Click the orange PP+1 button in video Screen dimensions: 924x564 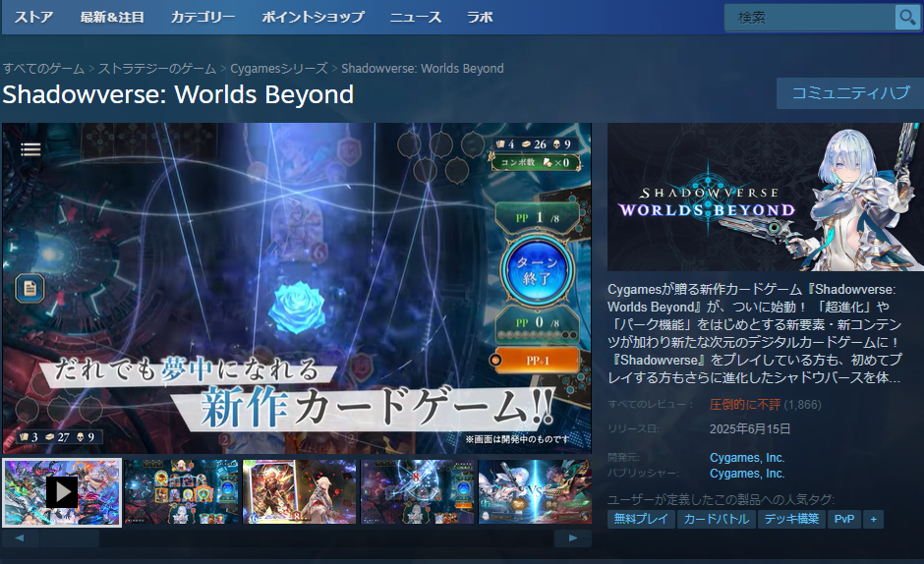[535, 360]
